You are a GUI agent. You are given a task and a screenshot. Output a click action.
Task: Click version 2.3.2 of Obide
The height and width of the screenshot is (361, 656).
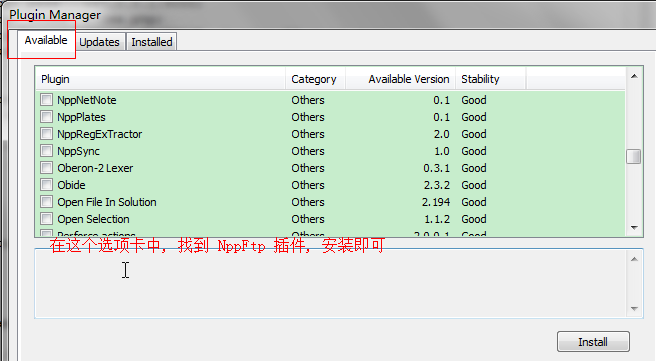click(x=437, y=185)
